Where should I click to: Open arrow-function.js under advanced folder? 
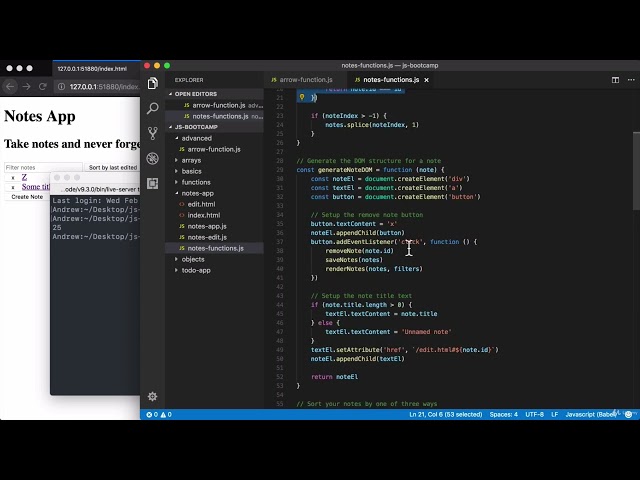214,149
